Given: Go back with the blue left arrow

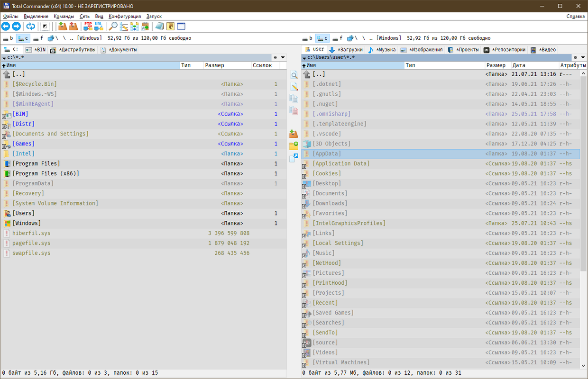Looking at the screenshot, I should (x=6, y=27).
